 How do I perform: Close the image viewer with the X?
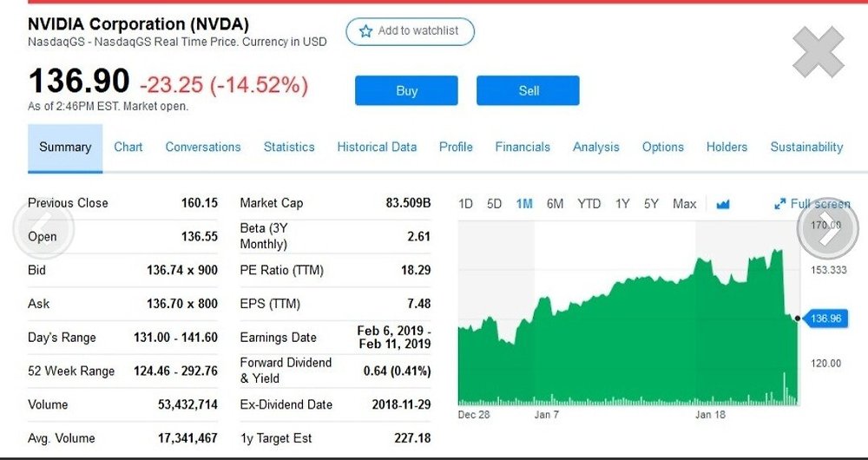[x=819, y=52]
